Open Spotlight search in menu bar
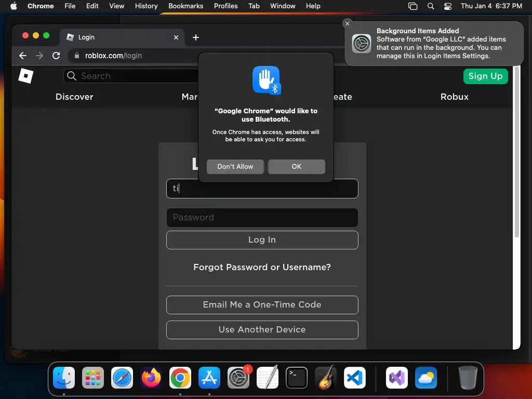Image resolution: width=532 pixels, height=399 pixels. tap(431, 6)
